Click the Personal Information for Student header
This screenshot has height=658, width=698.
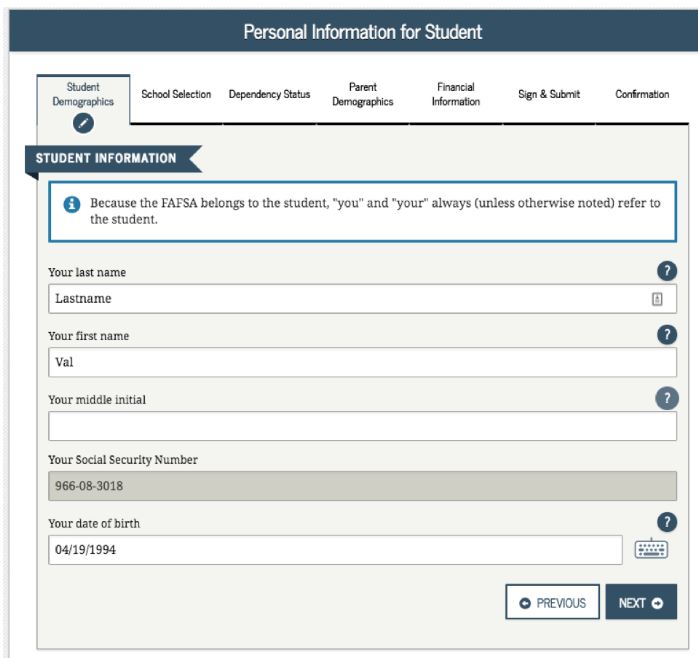pos(362,32)
